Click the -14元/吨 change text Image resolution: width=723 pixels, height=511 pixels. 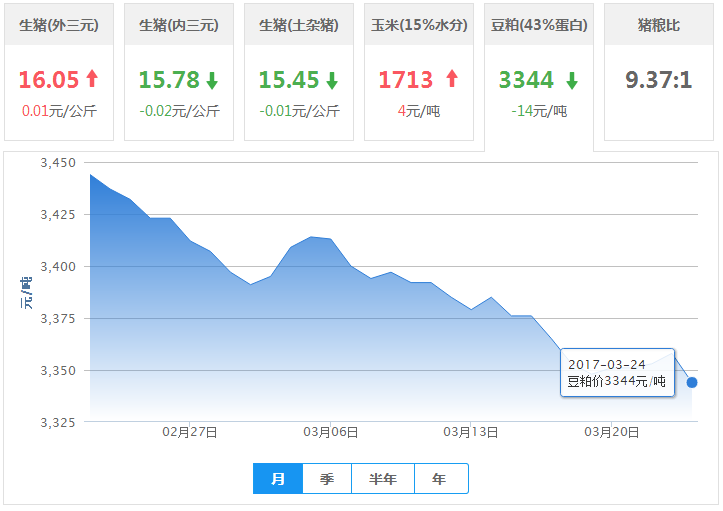tap(539, 111)
